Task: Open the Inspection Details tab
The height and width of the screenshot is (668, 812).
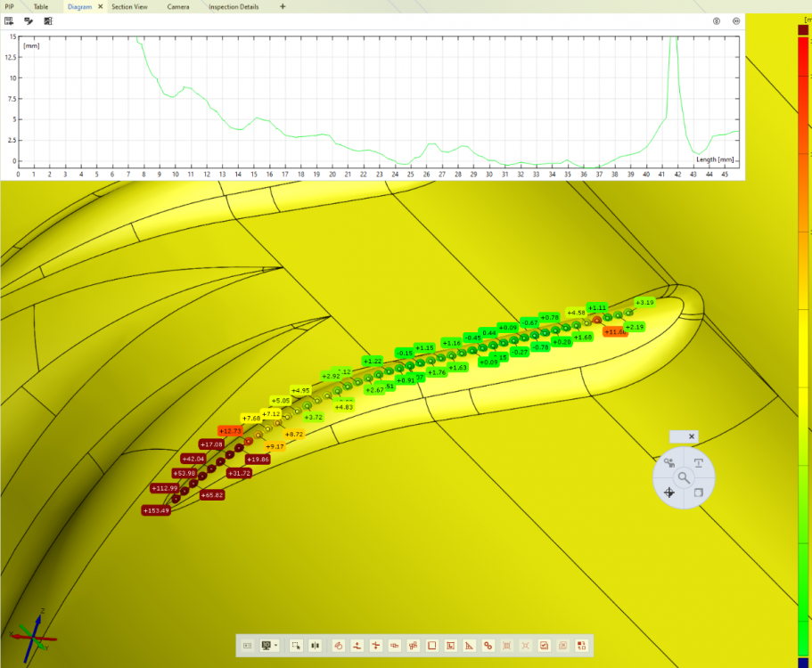Action: (x=234, y=6)
